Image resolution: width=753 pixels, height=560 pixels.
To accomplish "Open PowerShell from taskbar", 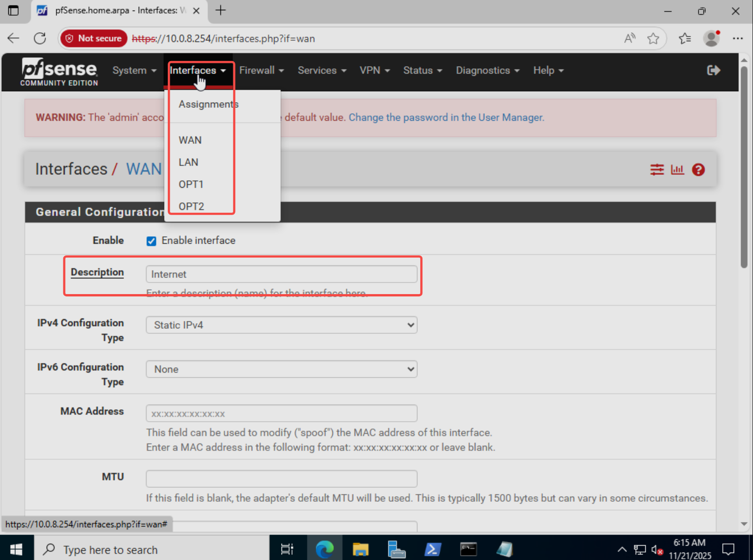I will pos(432,549).
